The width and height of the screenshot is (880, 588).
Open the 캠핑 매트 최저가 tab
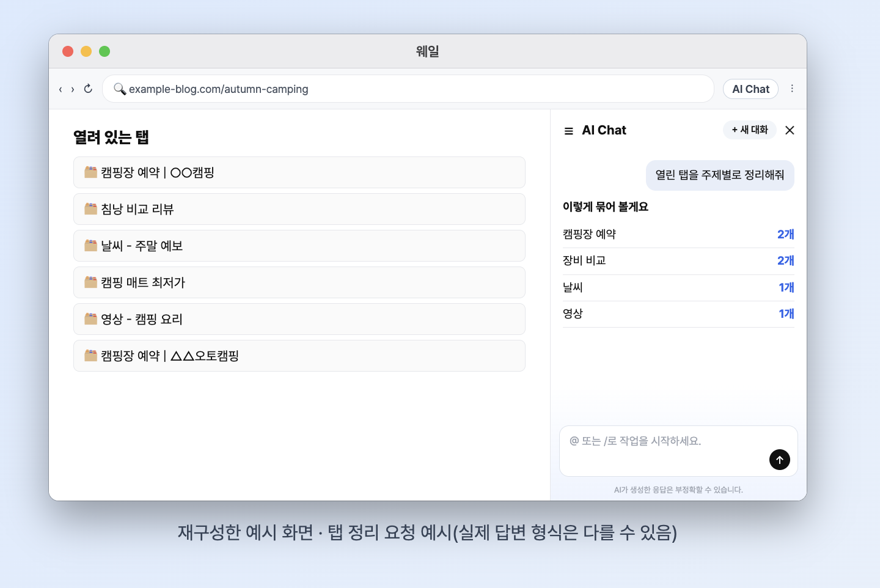click(299, 282)
